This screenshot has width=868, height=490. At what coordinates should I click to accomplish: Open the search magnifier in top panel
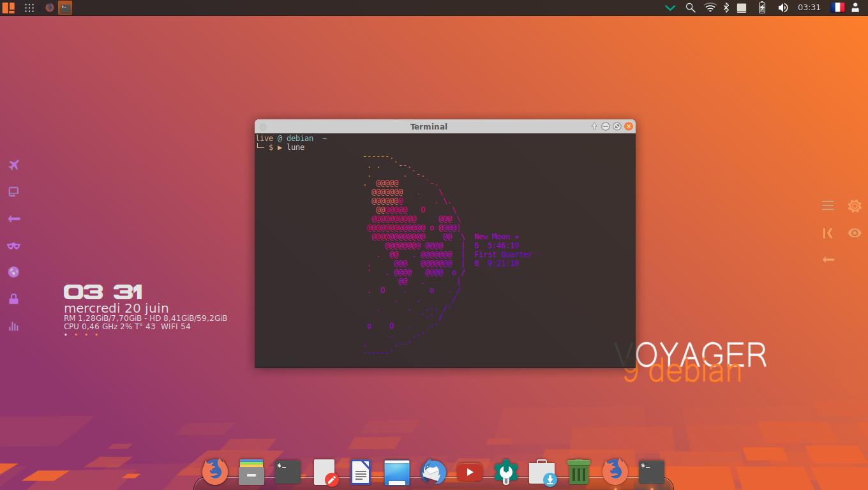pyautogui.click(x=690, y=8)
